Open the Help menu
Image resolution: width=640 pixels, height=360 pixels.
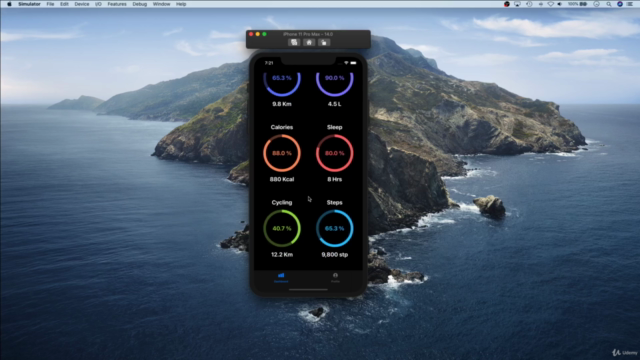coord(181,4)
